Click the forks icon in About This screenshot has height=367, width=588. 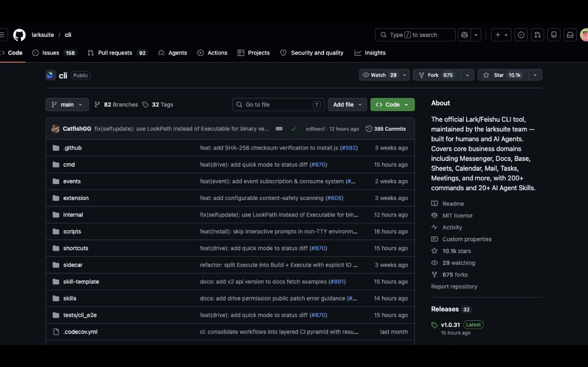click(434, 274)
